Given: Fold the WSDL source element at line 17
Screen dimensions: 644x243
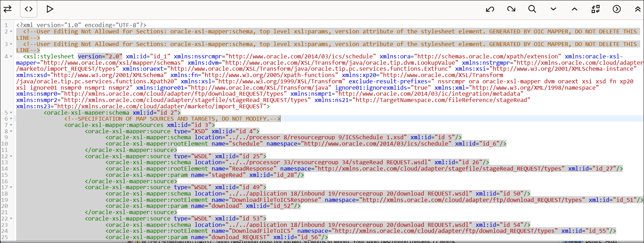Looking at the screenshot, I should click(x=11, y=187).
